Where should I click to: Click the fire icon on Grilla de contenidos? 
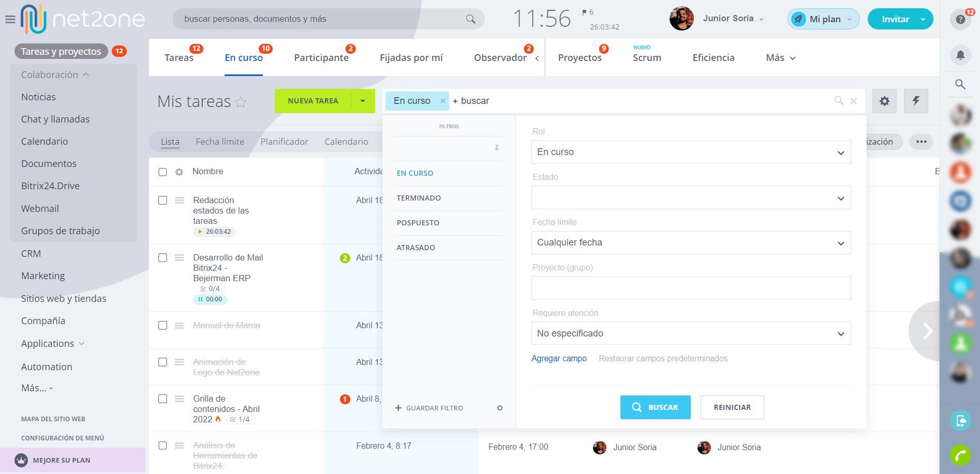218,419
